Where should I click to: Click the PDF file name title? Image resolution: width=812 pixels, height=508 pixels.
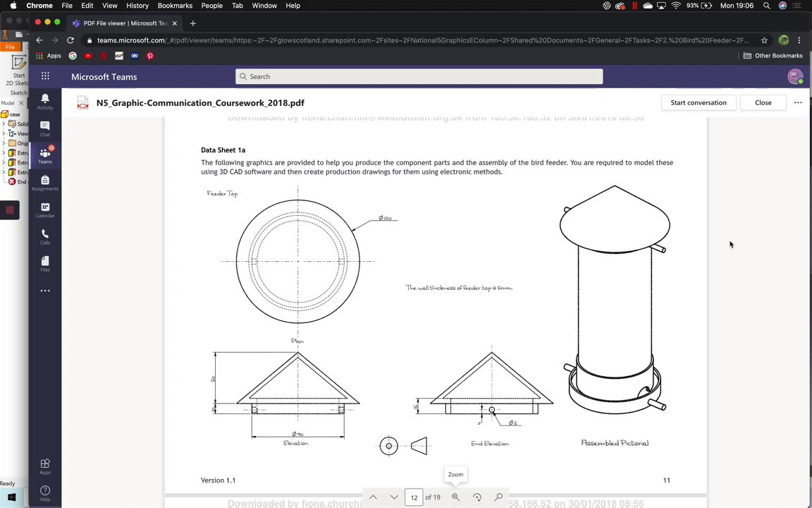(200, 102)
